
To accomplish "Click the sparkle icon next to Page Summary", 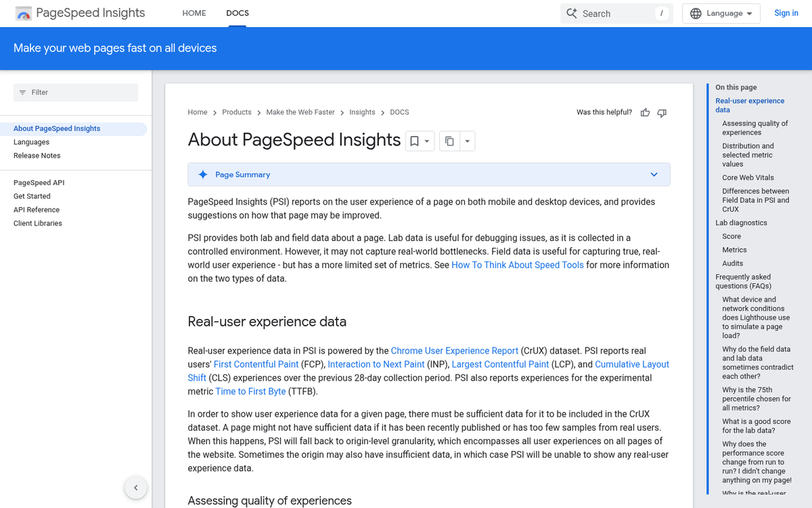I will coord(203,174).
